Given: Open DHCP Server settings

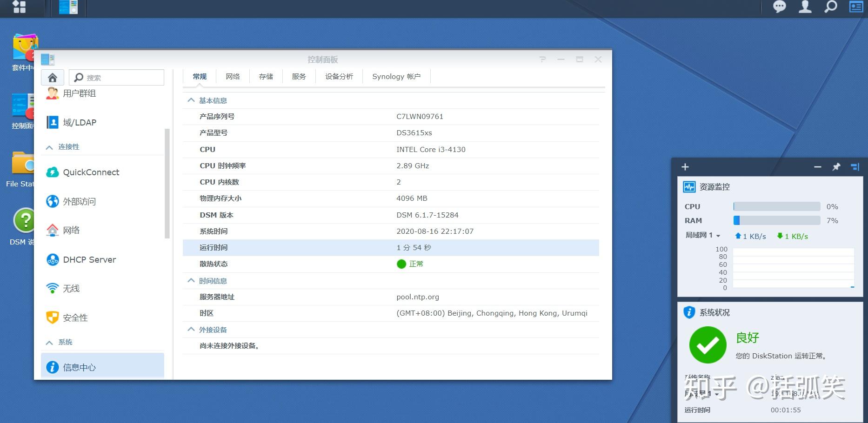Looking at the screenshot, I should (88, 259).
